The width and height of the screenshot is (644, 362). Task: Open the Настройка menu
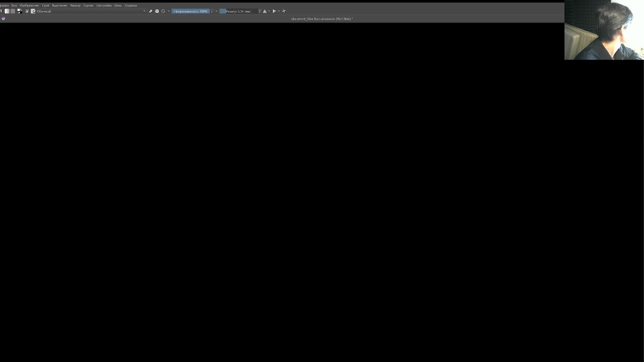pos(104,6)
